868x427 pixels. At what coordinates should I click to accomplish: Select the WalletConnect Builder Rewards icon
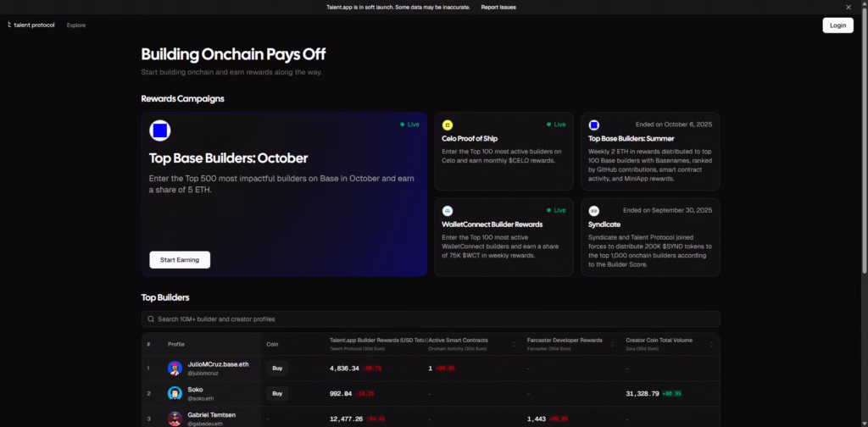(448, 210)
